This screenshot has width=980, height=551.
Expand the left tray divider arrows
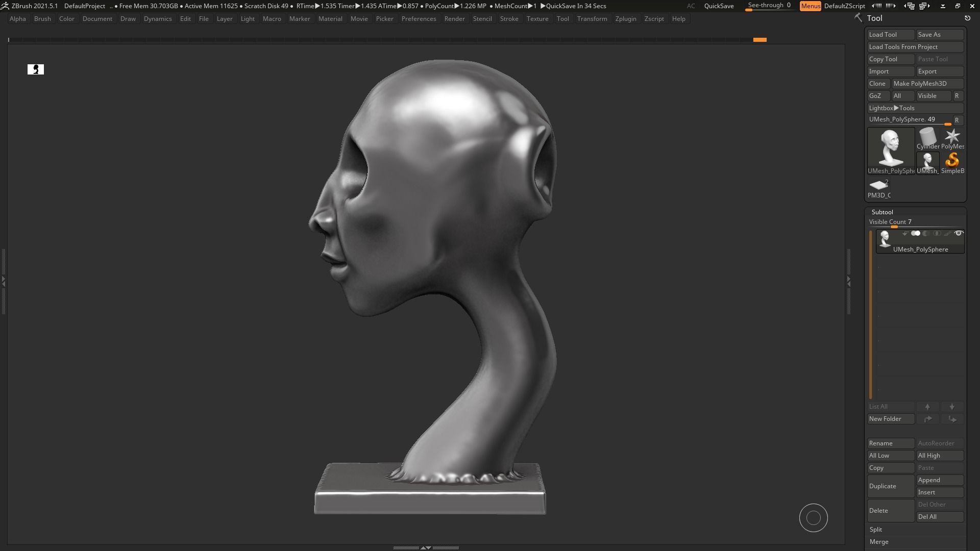pyautogui.click(x=3, y=281)
